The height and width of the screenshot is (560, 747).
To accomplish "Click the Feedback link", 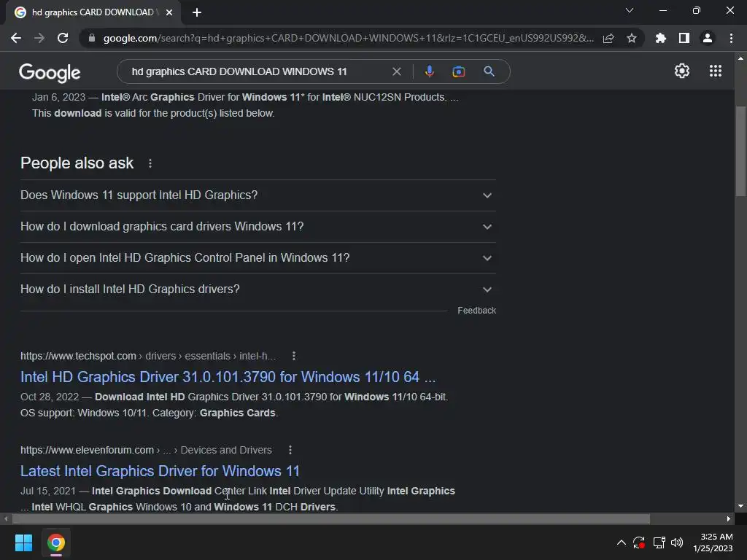I will (477, 311).
